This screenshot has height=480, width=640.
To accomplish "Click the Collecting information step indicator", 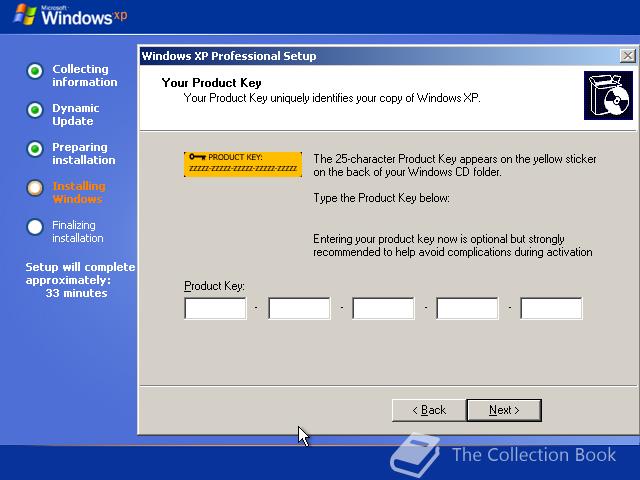I will pos(35,71).
